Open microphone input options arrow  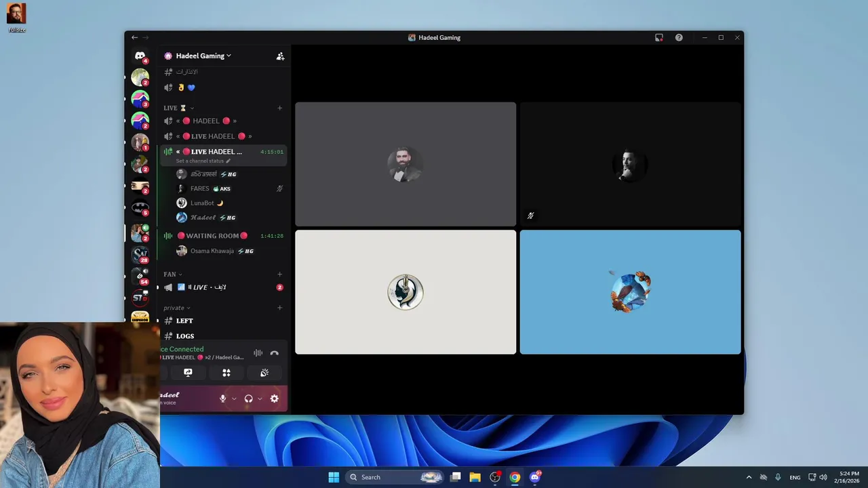(234, 399)
